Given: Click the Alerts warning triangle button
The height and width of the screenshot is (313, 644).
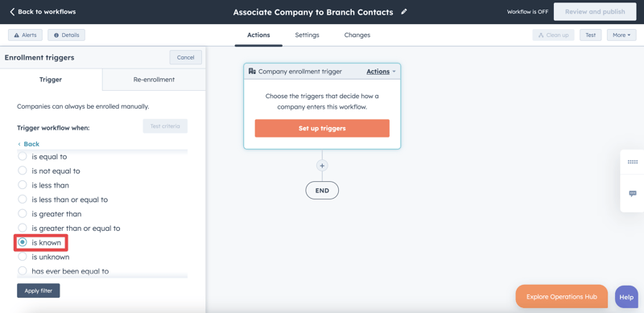Looking at the screenshot, I should pos(25,35).
